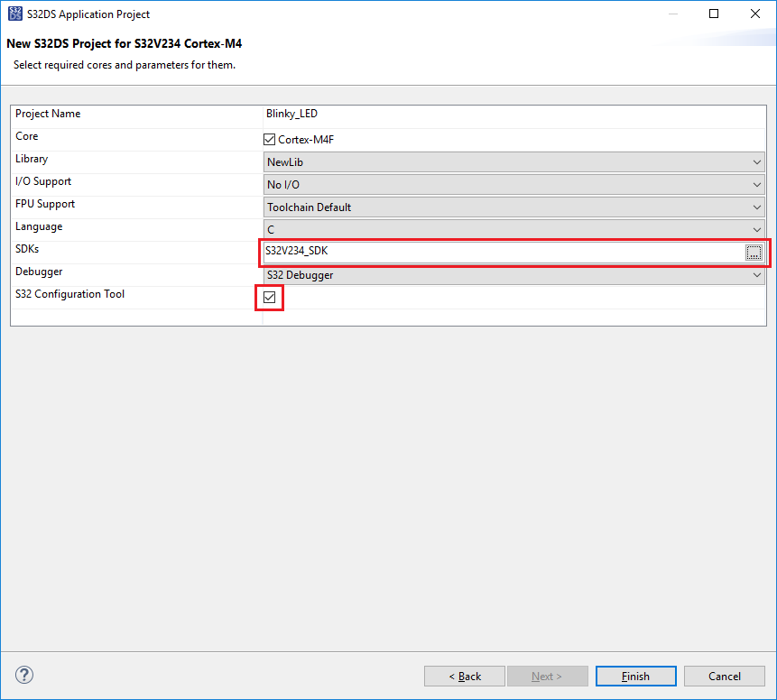This screenshot has height=700, width=777.
Task: Open the Language dropdown
Action: [x=513, y=230]
